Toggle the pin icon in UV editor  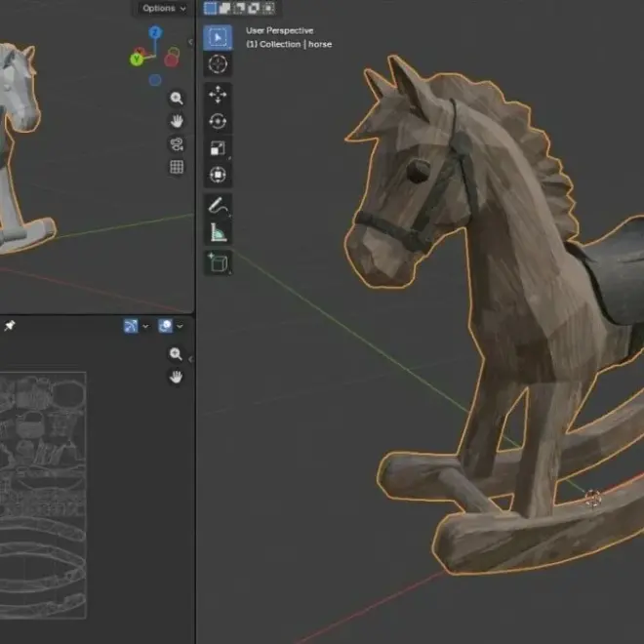coord(10,326)
